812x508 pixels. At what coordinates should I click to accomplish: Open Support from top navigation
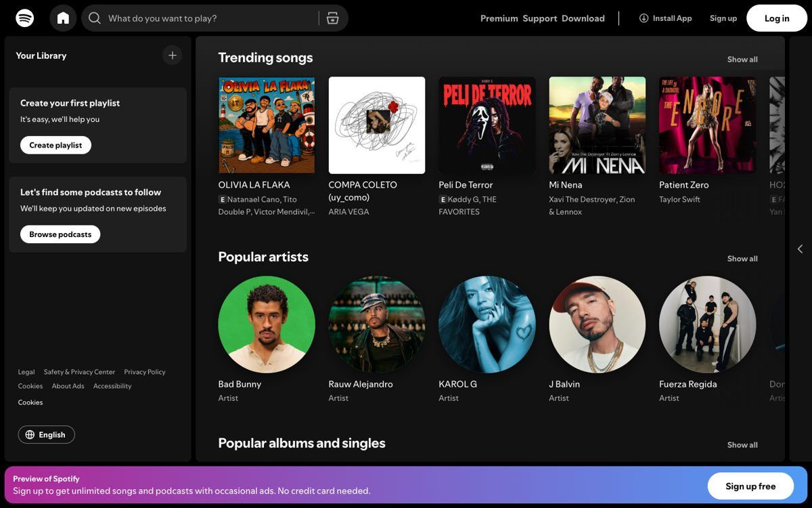point(540,18)
